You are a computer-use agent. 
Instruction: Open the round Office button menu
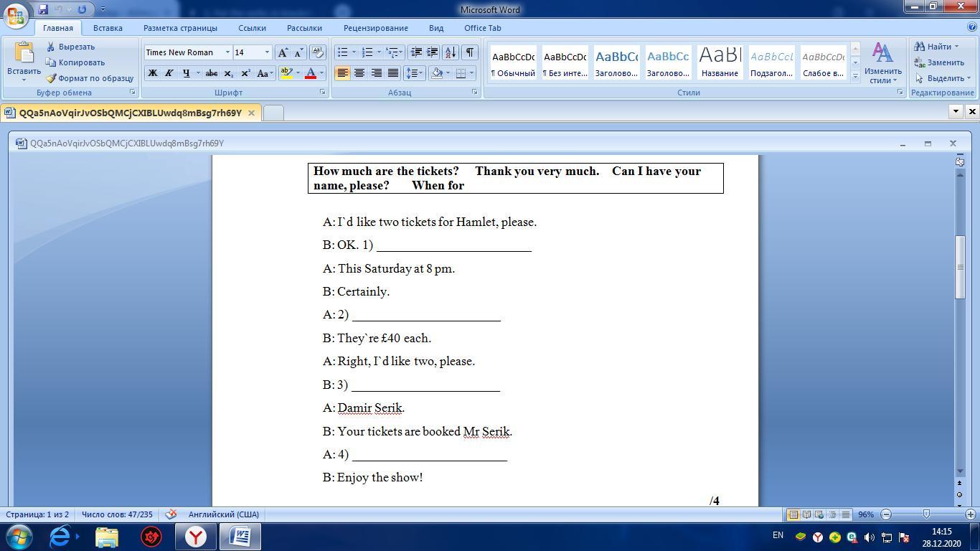pos(17,15)
